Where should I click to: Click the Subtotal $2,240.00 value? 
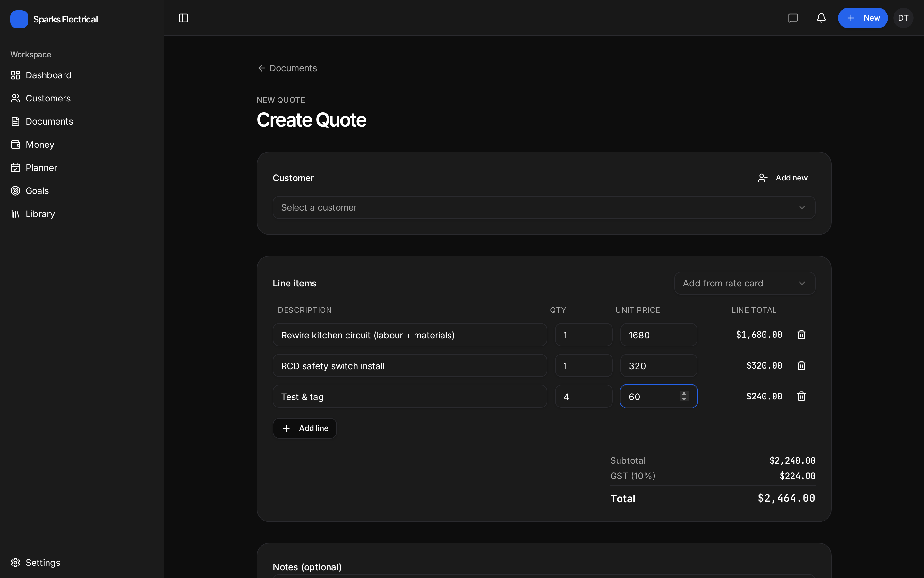(792, 461)
